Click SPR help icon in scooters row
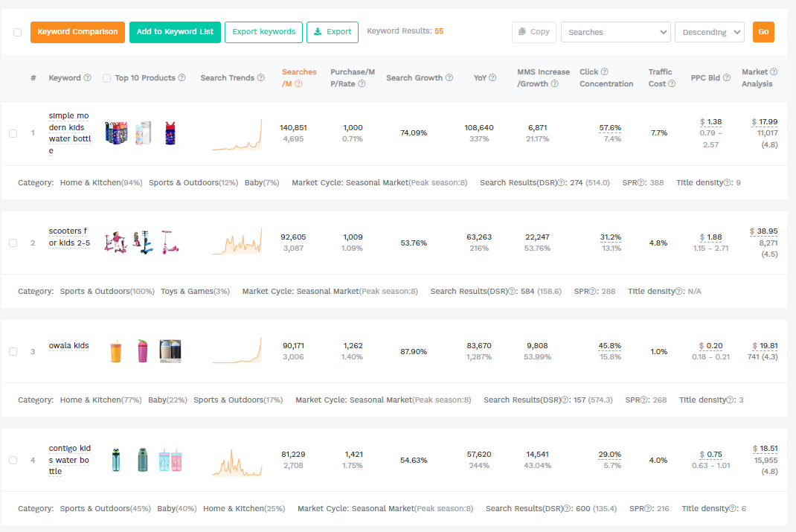The height and width of the screenshot is (532, 796). pyautogui.click(x=593, y=292)
